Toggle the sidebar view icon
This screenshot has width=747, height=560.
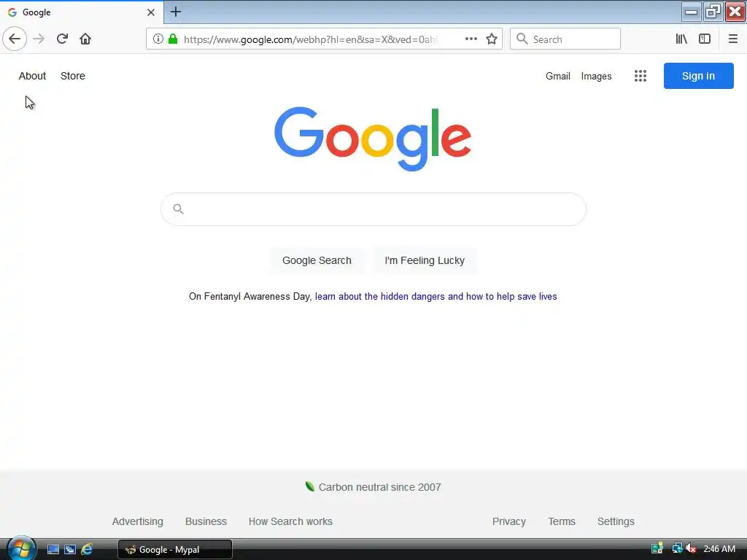(x=705, y=39)
